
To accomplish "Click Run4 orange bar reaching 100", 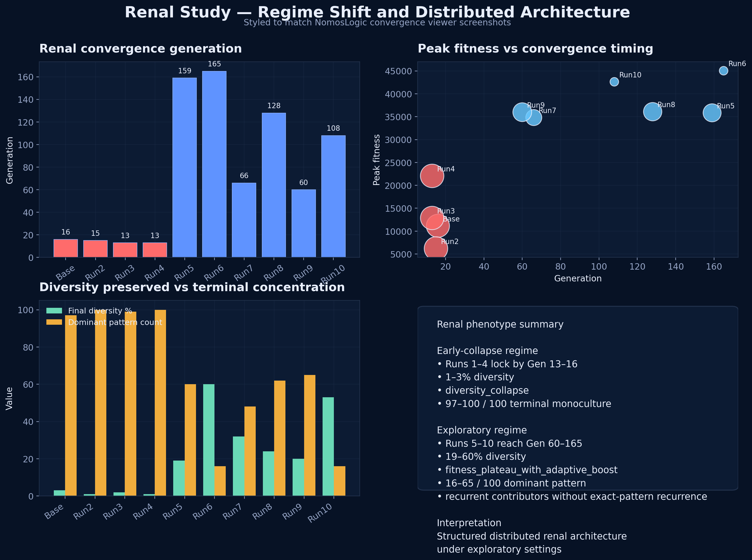I will click(x=160, y=403).
